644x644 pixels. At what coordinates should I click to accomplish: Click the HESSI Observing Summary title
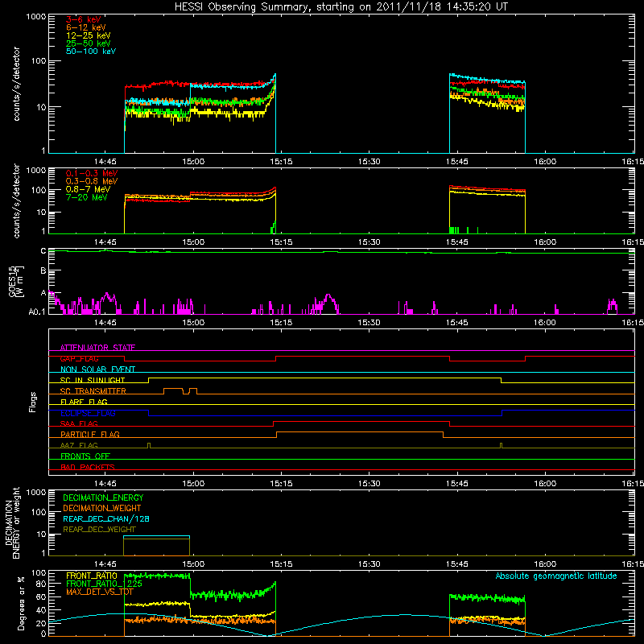click(341, 7)
